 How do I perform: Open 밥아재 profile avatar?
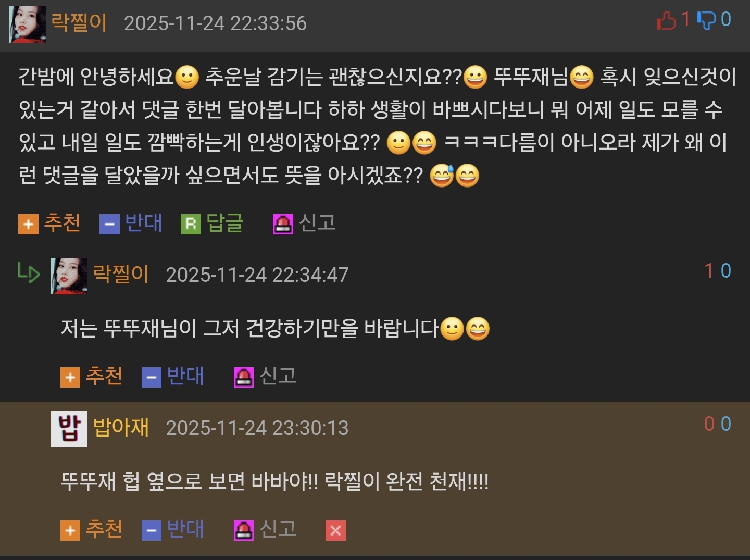[x=69, y=429]
